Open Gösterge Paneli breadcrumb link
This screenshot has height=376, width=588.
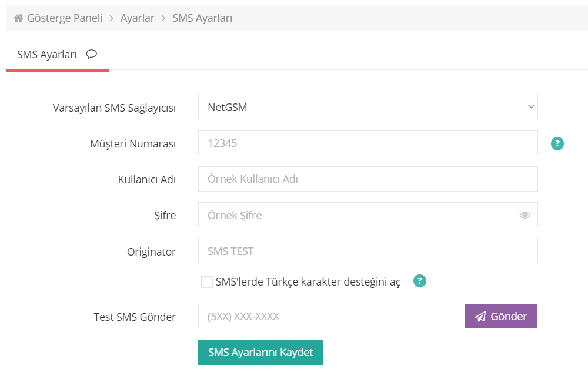(x=65, y=18)
